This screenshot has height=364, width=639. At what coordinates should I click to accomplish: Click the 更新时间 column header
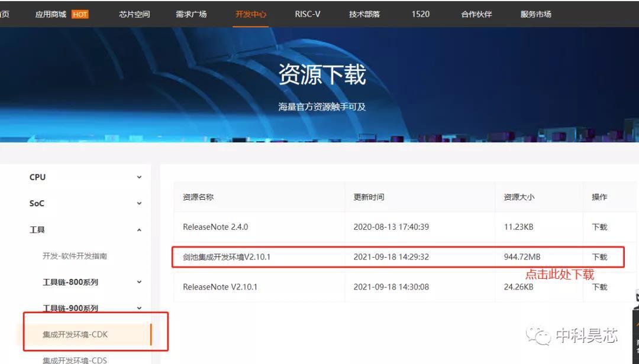click(x=369, y=197)
